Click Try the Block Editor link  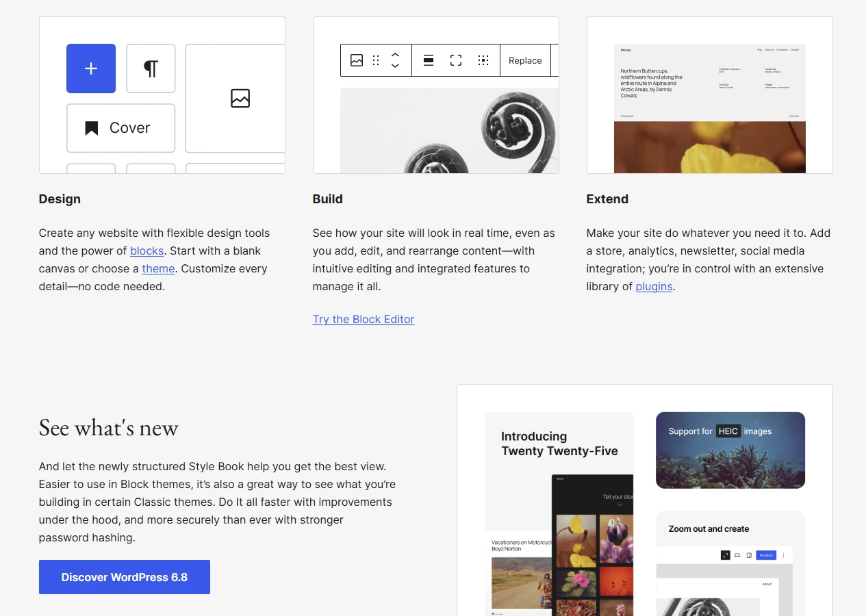coord(364,319)
